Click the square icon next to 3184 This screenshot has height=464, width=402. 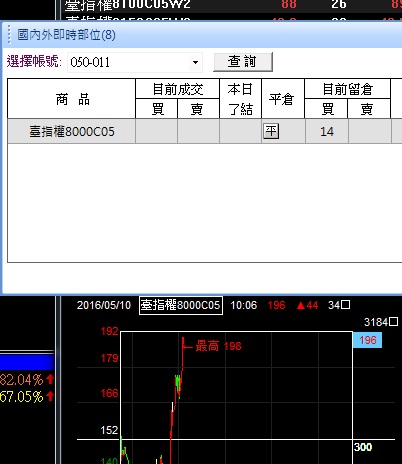click(393, 322)
